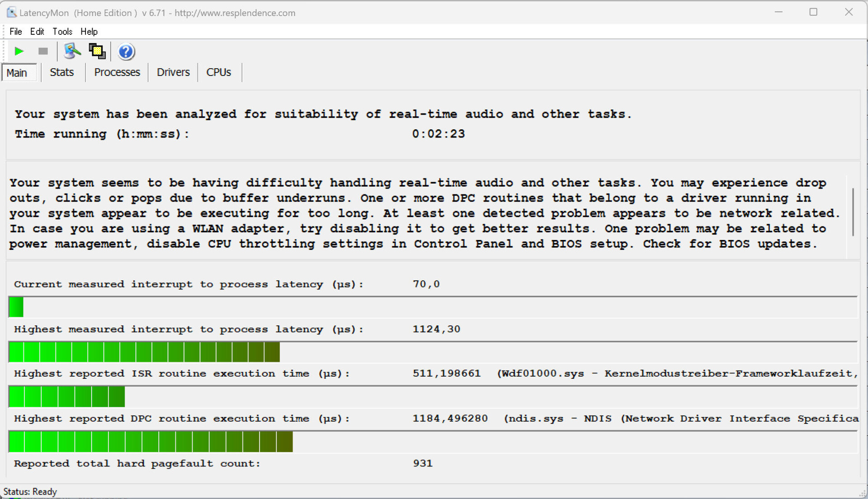
Task: Open the File menu
Action: point(15,32)
